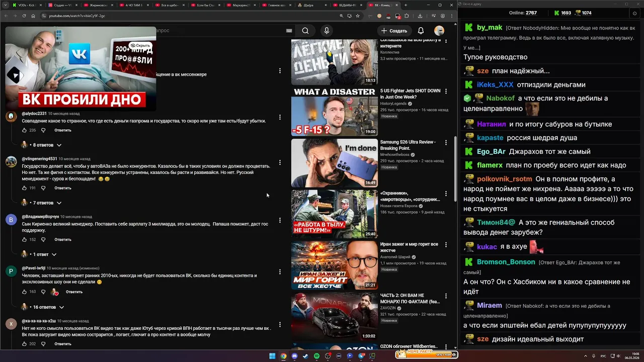Click username Bromson_Bonson in chat window
644x362 pixels.
(x=506, y=262)
